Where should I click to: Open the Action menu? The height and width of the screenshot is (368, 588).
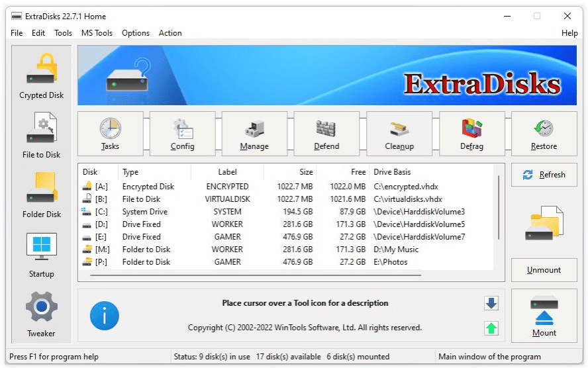click(x=170, y=33)
